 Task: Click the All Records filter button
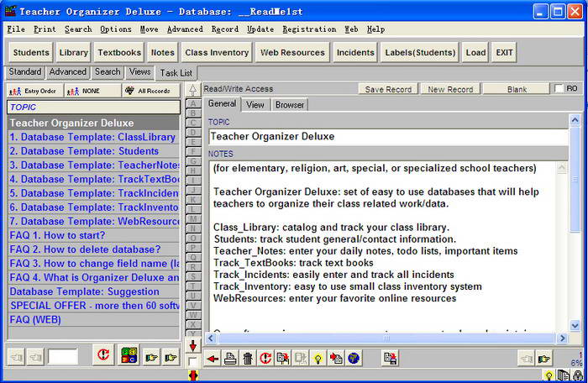(x=151, y=91)
